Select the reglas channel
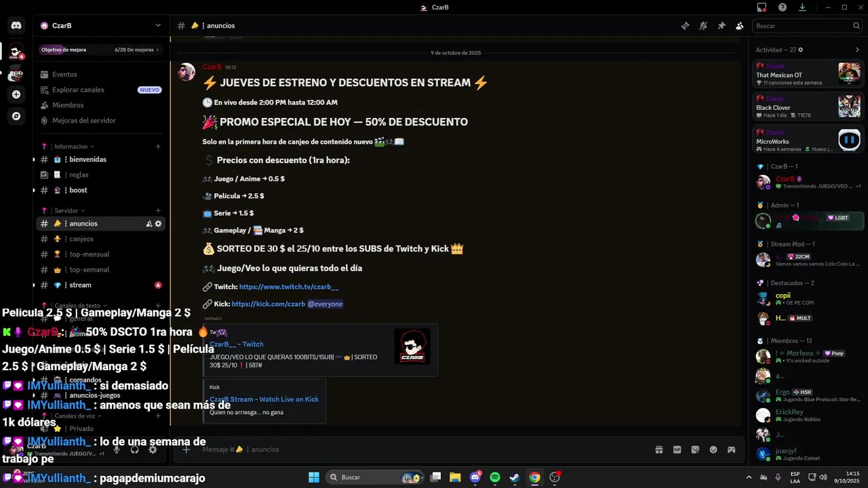This screenshot has height=488, width=868. click(x=101, y=175)
